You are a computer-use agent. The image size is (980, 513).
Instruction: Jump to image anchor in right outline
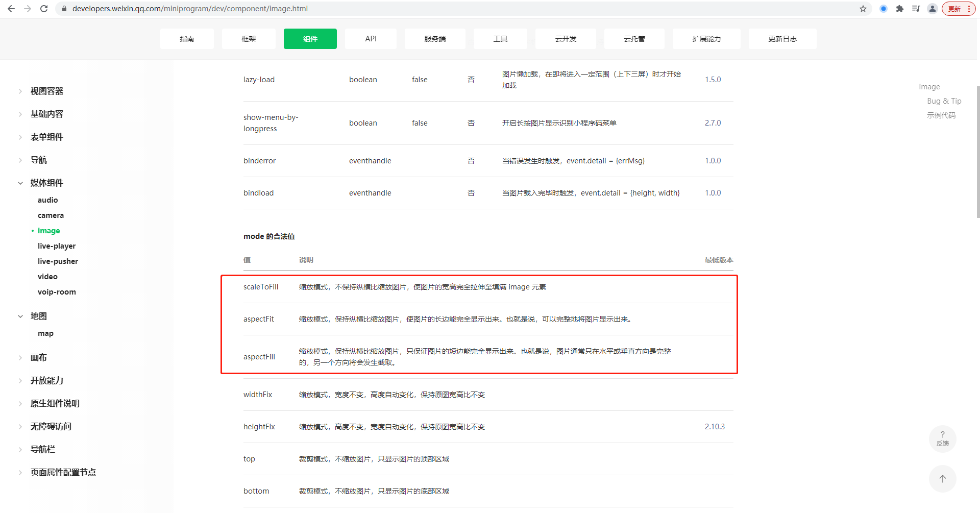click(x=929, y=87)
